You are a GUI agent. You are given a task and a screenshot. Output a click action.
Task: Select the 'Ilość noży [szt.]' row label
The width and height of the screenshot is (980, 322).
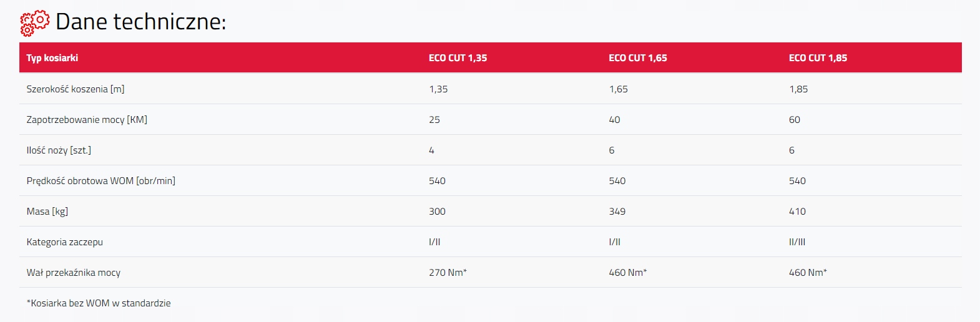pos(59,150)
